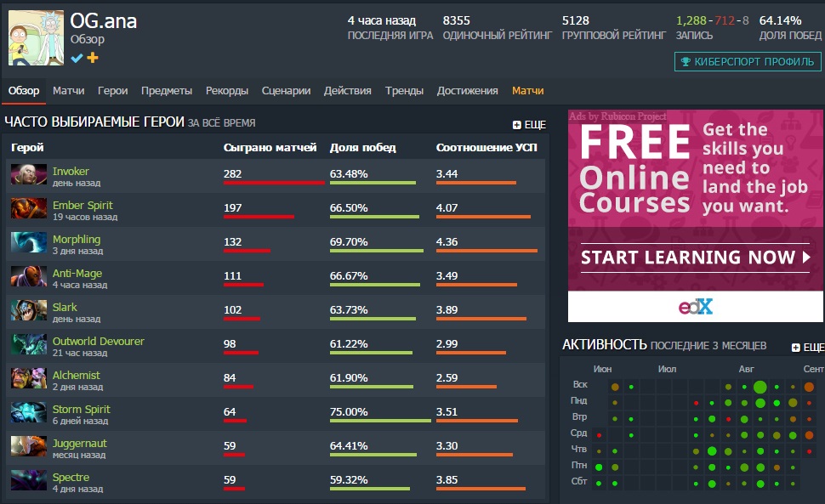
Task: Open the Киберспорт профиль button
Action: point(748,61)
